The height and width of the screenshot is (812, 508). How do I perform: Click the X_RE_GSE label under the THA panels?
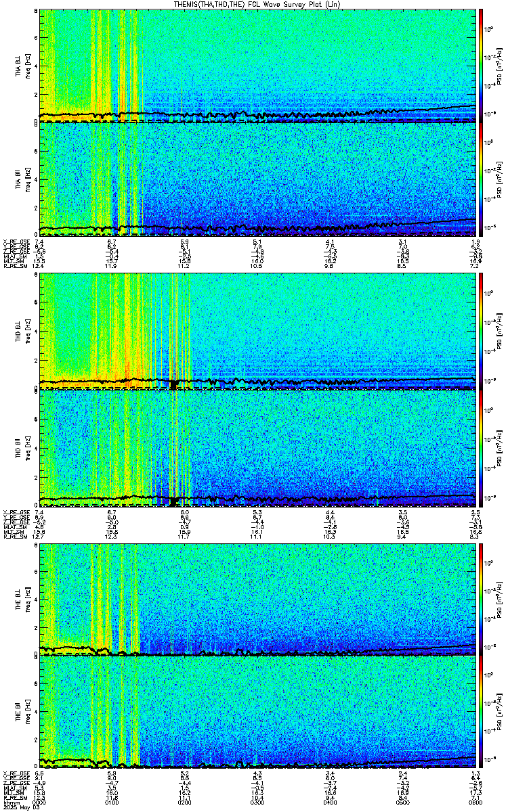[x=16, y=242]
